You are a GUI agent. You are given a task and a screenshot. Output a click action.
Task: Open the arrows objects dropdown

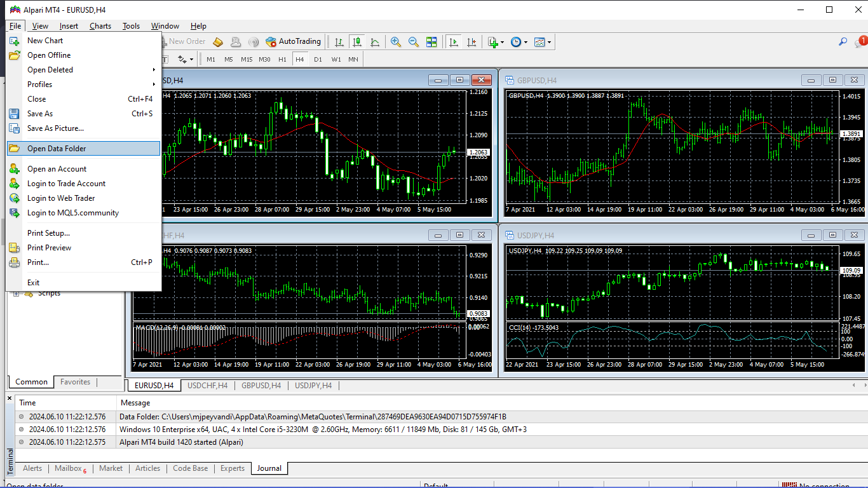(x=186, y=59)
